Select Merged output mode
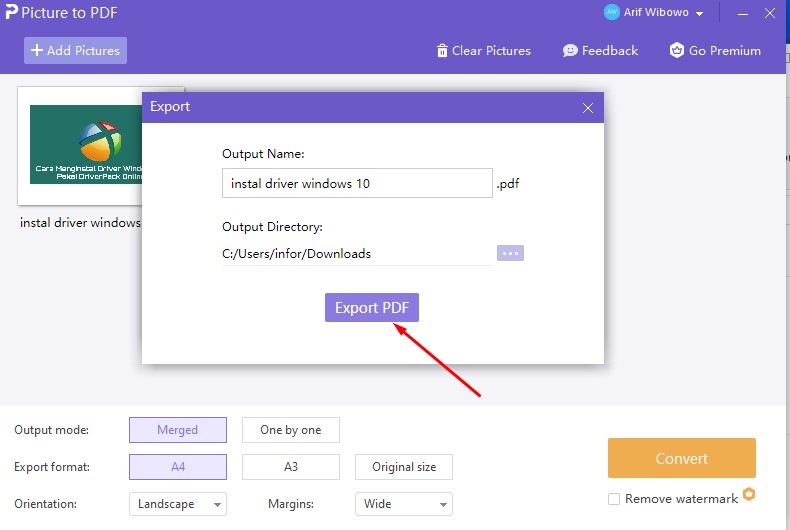This screenshot has height=530, width=790. (177, 430)
